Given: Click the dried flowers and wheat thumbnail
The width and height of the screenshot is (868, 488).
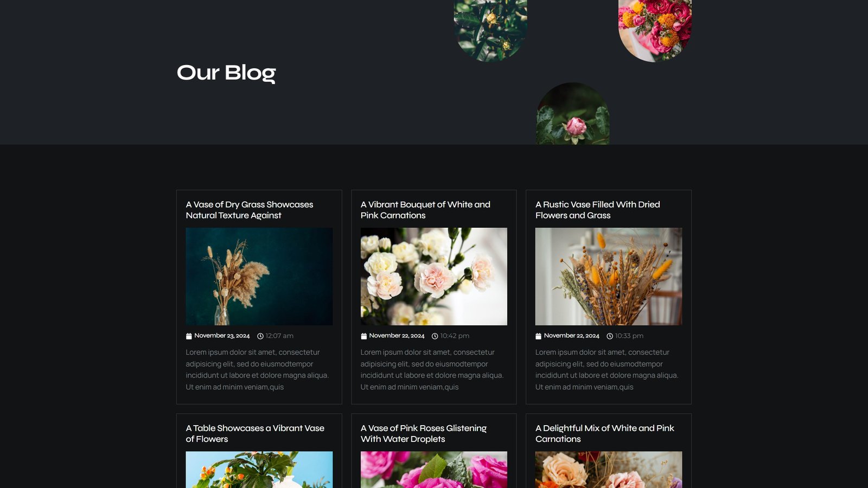Looking at the screenshot, I should [x=609, y=277].
